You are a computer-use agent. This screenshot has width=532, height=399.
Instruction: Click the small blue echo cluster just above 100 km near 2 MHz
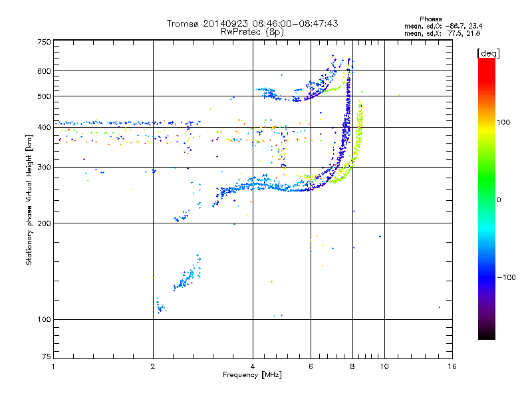160,306
